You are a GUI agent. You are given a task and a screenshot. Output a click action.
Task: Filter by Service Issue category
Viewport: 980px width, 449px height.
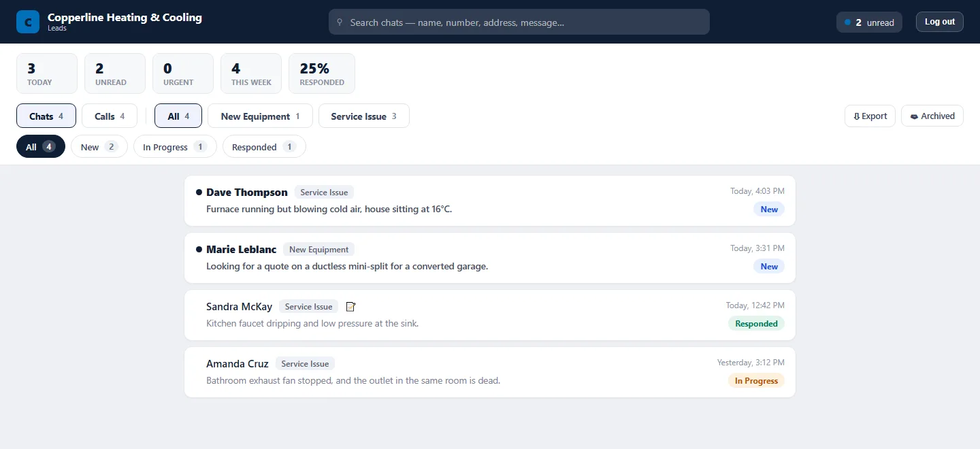point(363,116)
